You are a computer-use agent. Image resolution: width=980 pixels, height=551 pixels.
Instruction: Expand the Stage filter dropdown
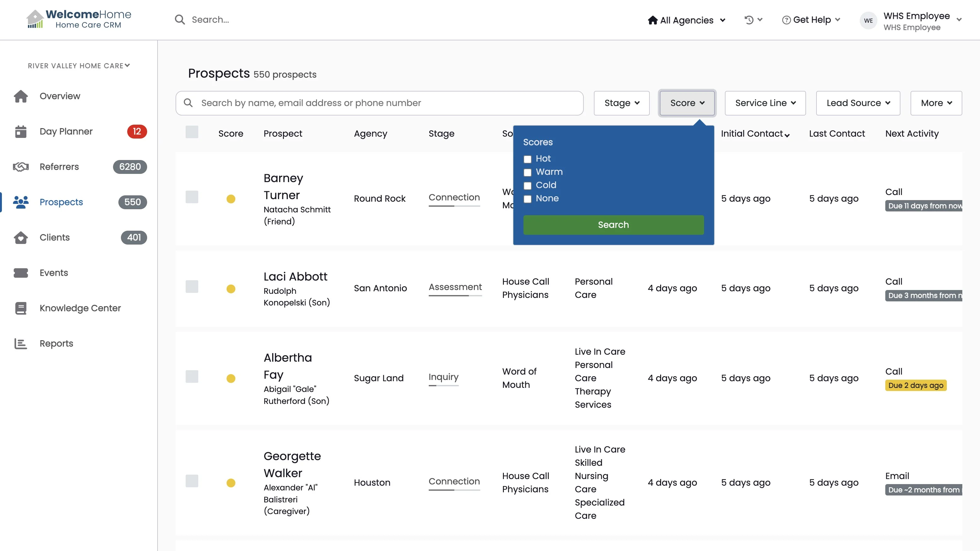(621, 103)
